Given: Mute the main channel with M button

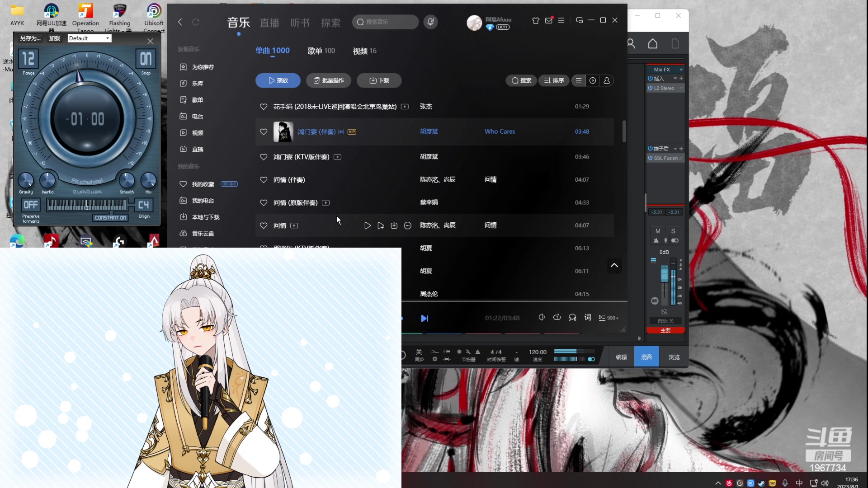Looking at the screenshot, I should pyautogui.click(x=658, y=231).
